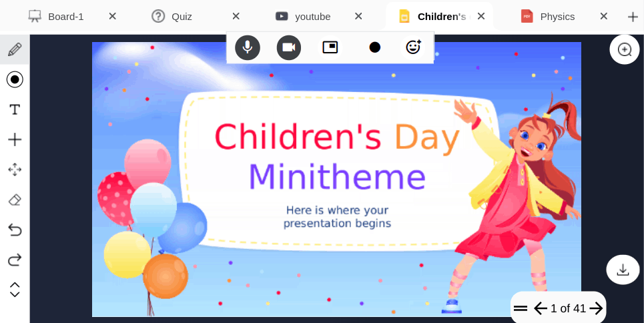The width and height of the screenshot is (644, 323).
Task: Switch to the Physics tab
Action: 557,16
